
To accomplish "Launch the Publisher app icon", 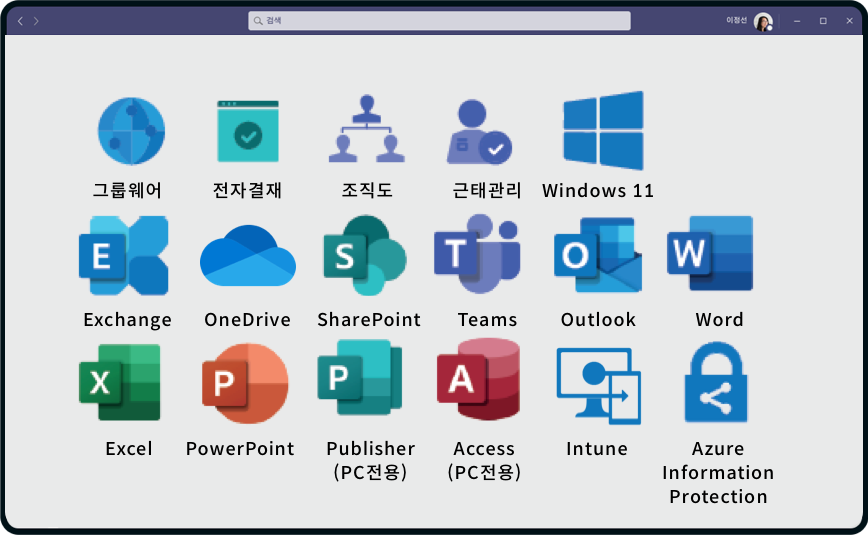I will [x=360, y=378].
